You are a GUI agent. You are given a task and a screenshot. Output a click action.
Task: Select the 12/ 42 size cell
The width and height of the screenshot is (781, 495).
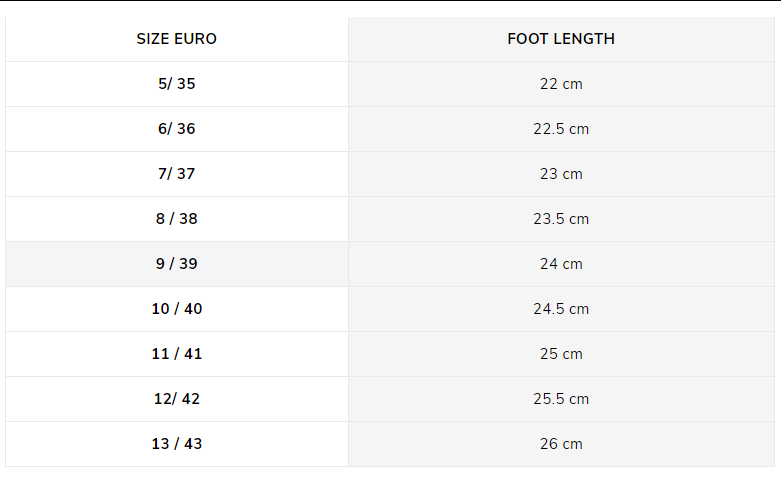point(177,399)
